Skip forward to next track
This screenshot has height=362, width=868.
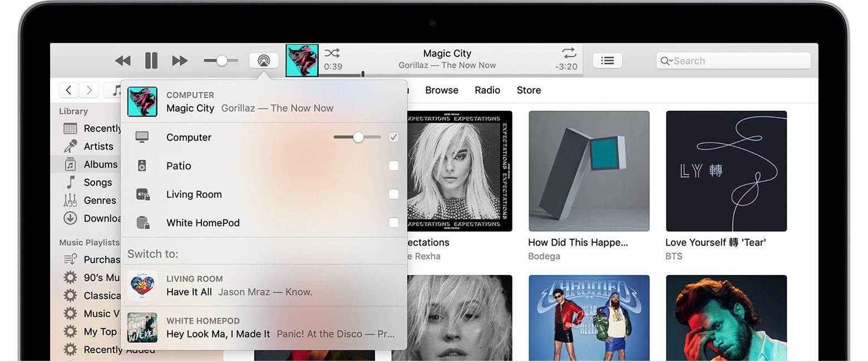click(180, 61)
